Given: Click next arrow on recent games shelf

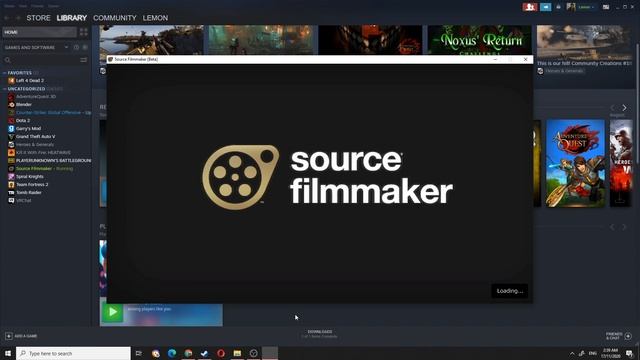Looking at the screenshot, I should coord(624,108).
